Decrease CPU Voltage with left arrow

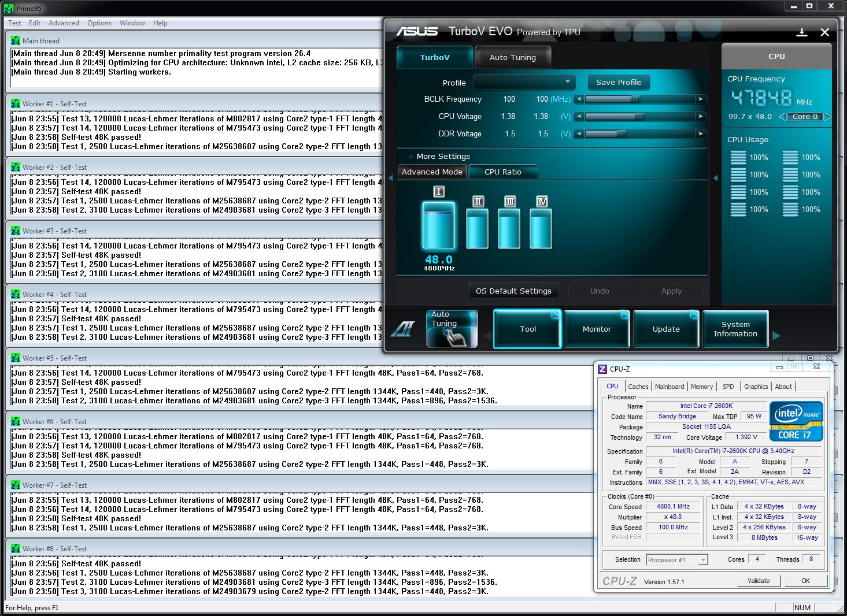click(579, 117)
